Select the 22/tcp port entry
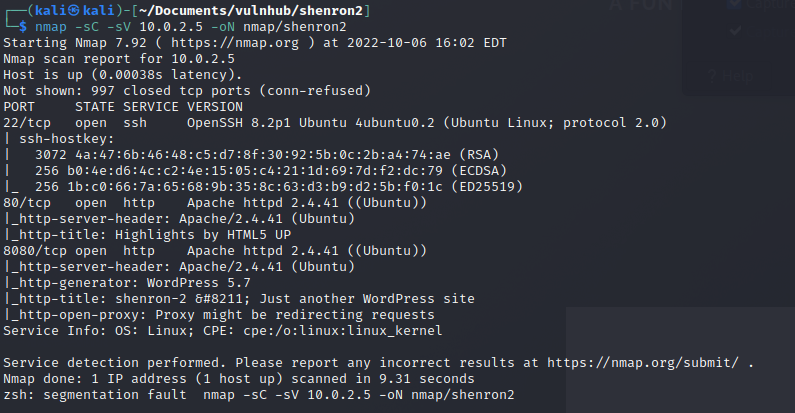The height and width of the screenshot is (413, 795). coord(27,123)
